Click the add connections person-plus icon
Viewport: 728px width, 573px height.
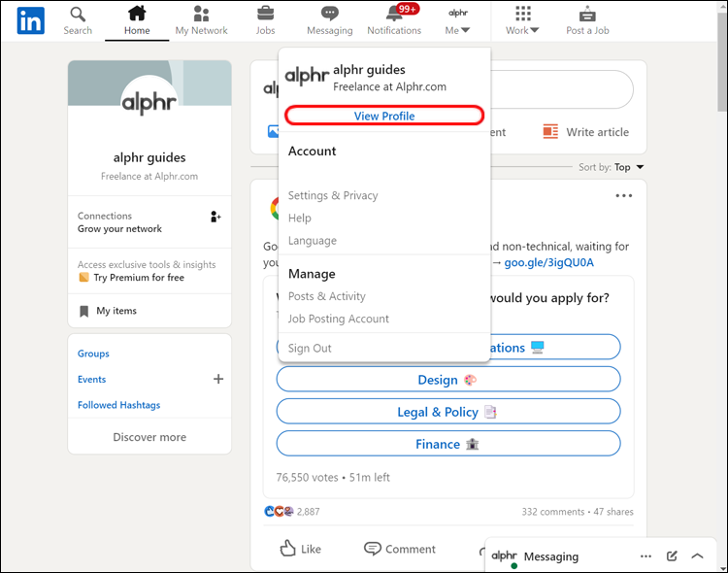215,217
